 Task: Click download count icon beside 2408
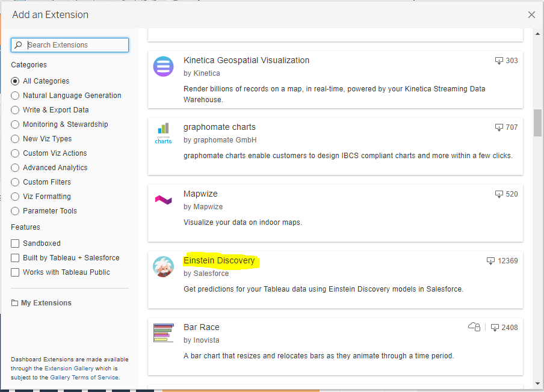click(x=495, y=328)
